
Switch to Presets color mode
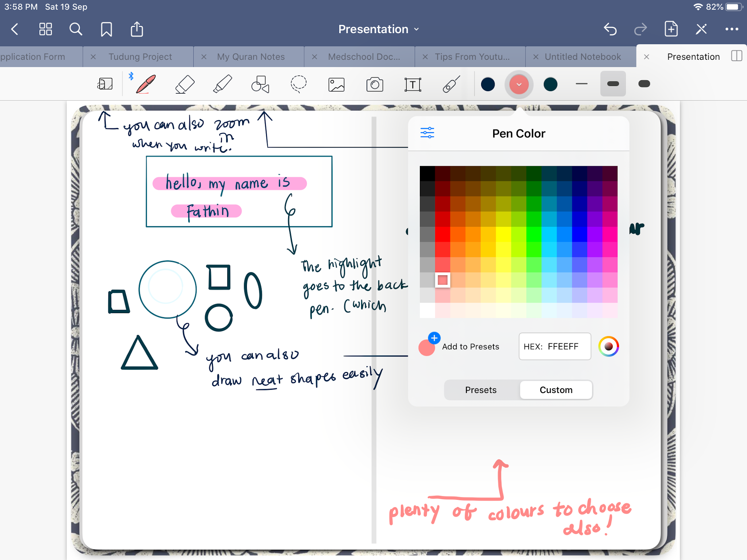(481, 390)
